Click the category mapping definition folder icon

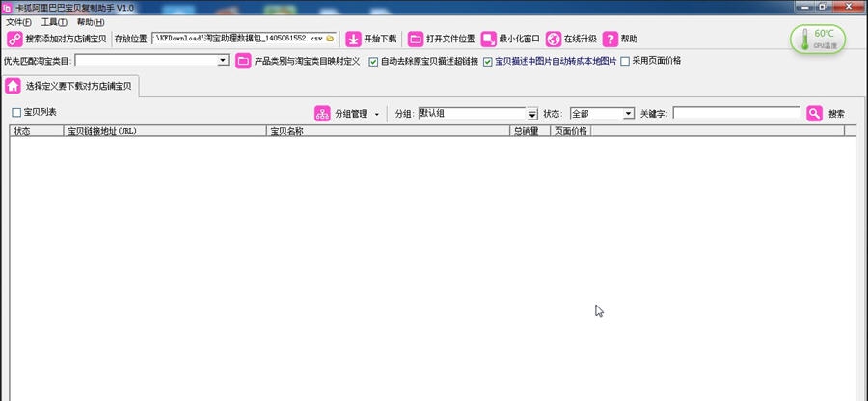243,61
